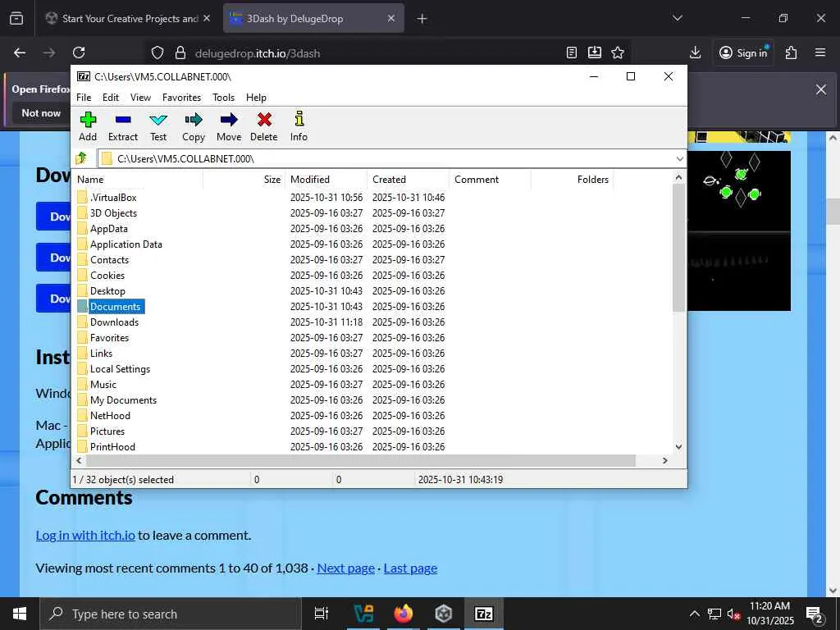The image size is (840, 630).
Task: Expand the 7-Zip address path dropdown
Action: [x=680, y=158]
